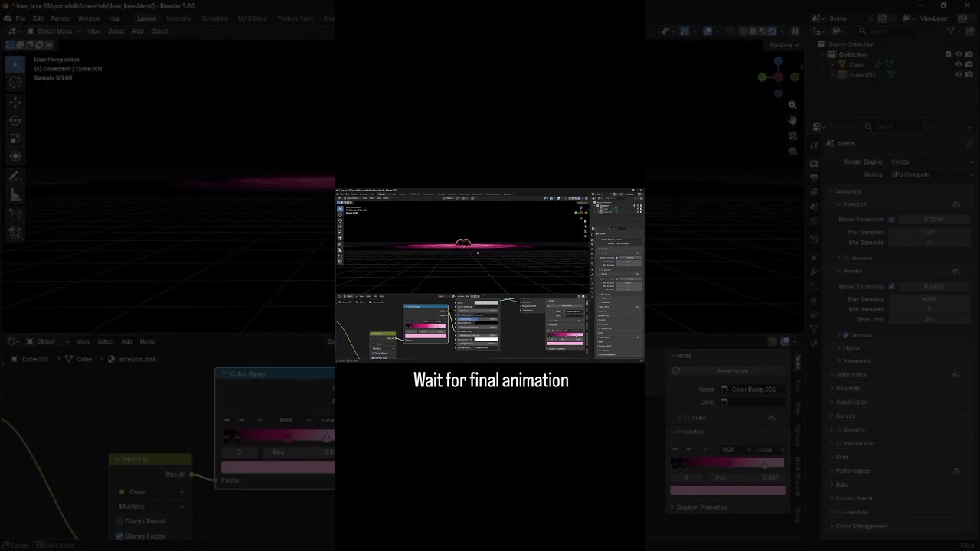Pick the Annotate pencil tool
This screenshot has width=980, height=551.
(15, 177)
